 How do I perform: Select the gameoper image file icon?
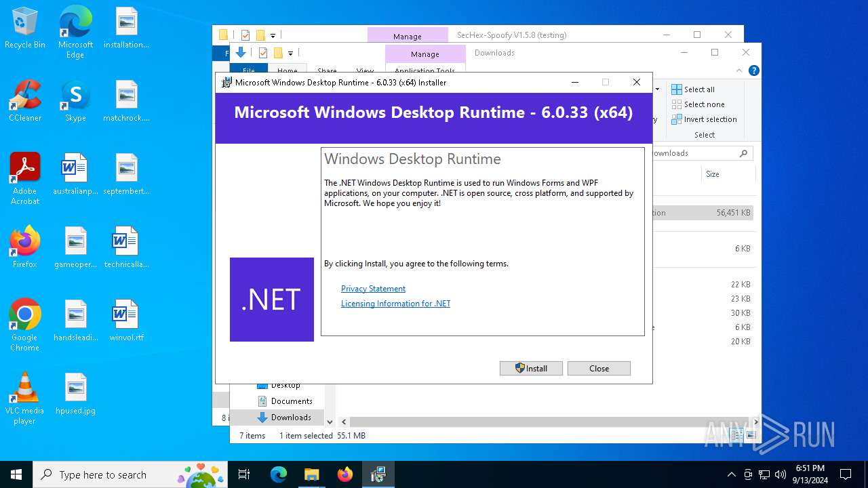[75, 247]
